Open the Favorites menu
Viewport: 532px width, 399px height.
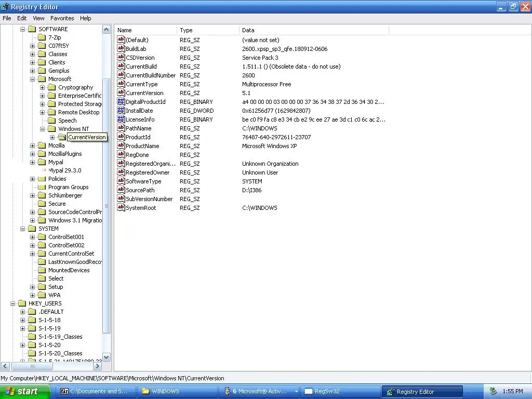point(62,18)
